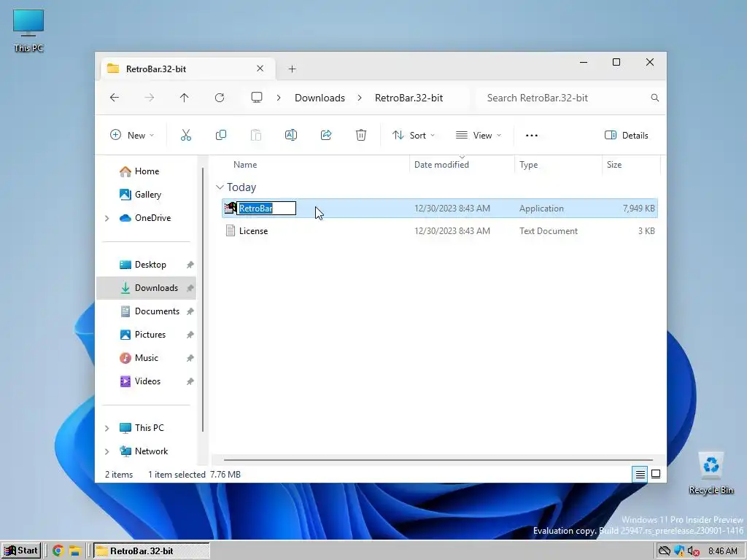Click the security shield tray icon

tap(679, 551)
